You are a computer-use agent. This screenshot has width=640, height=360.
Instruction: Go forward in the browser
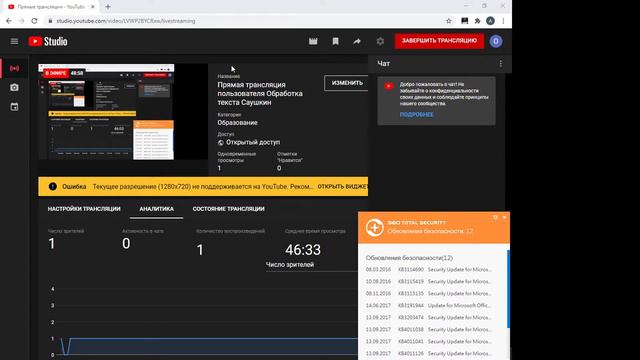pyautogui.click(x=21, y=21)
